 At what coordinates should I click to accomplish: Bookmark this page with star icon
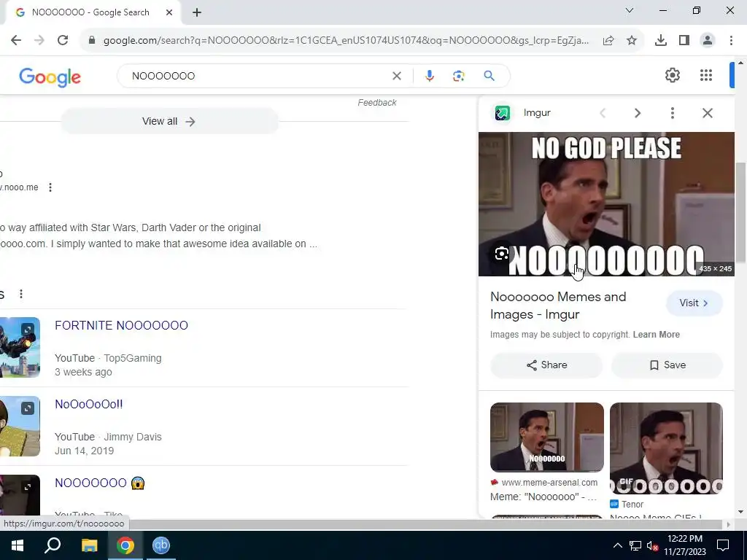tap(632, 41)
